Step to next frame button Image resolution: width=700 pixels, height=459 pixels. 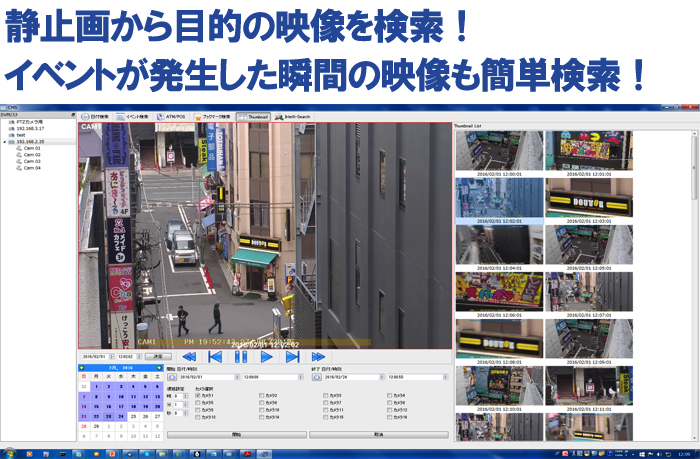tap(292, 357)
